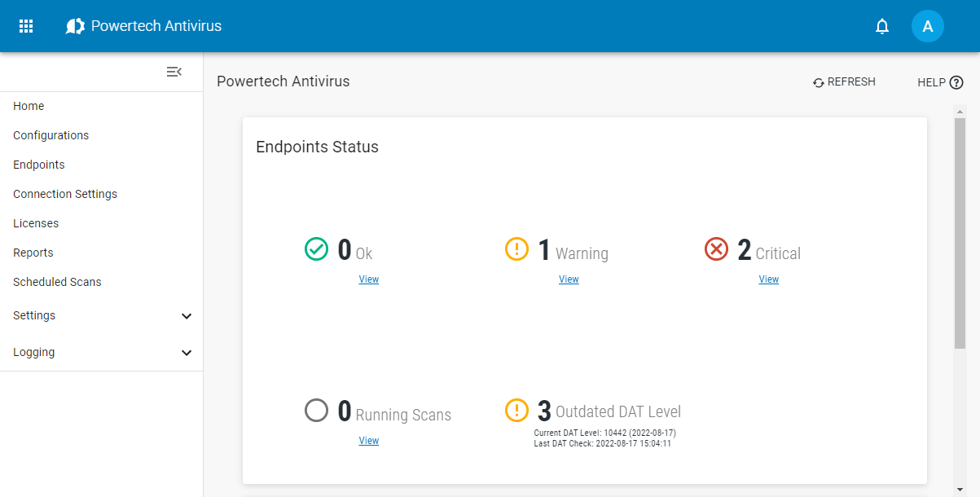Image resolution: width=980 pixels, height=497 pixels.
Task: Click the 'Last DAT Check' timestamp text
Action: pos(603,443)
